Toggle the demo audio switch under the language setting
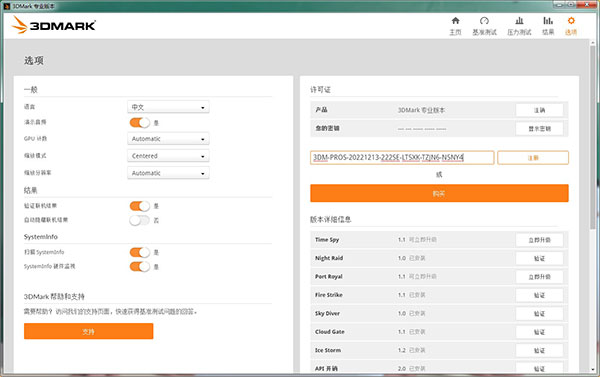This screenshot has width=600, height=377. (140, 122)
